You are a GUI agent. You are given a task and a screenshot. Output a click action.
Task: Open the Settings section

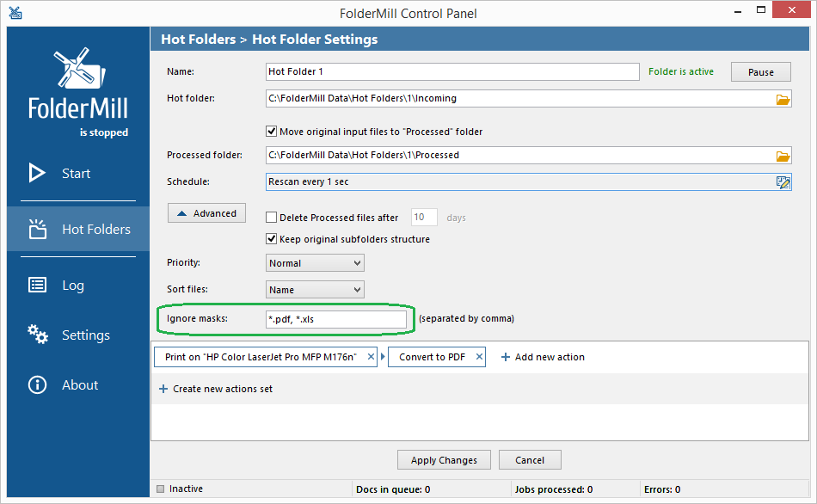coord(78,335)
